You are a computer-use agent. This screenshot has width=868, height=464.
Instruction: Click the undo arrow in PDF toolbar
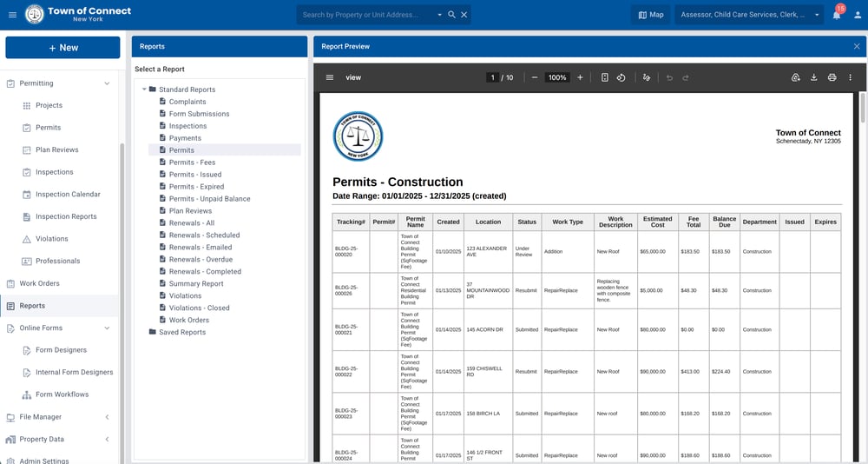669,77
